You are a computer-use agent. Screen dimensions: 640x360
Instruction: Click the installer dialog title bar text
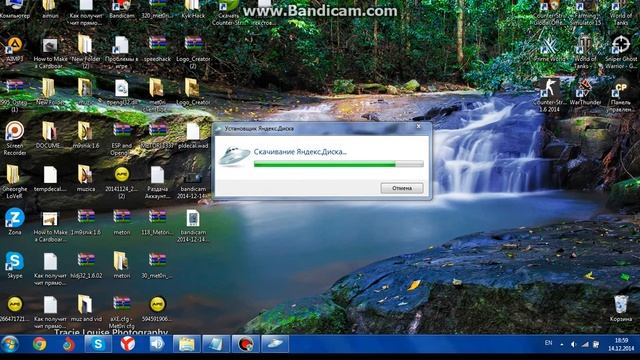point(259,129)
